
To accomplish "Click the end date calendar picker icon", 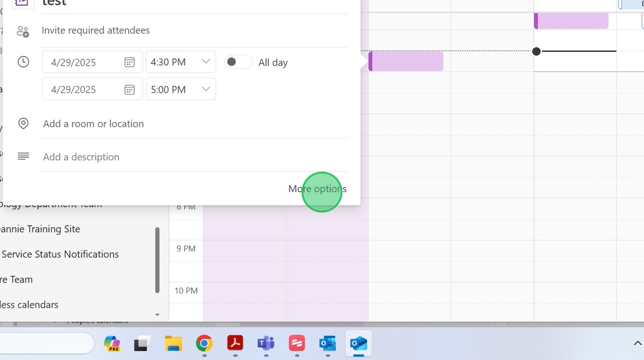I will [129, 90].
